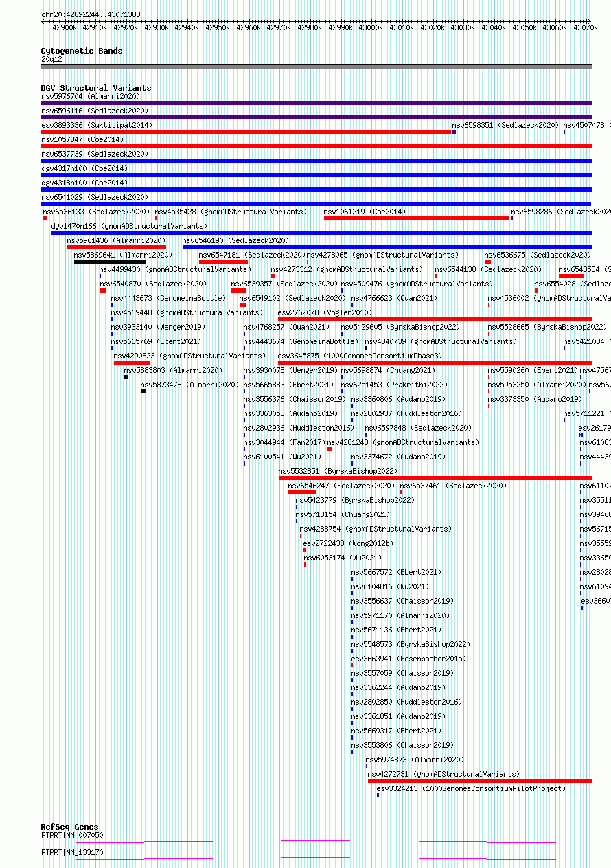Select nsv5961436 (Almarri2020) label

pos(117,240)
